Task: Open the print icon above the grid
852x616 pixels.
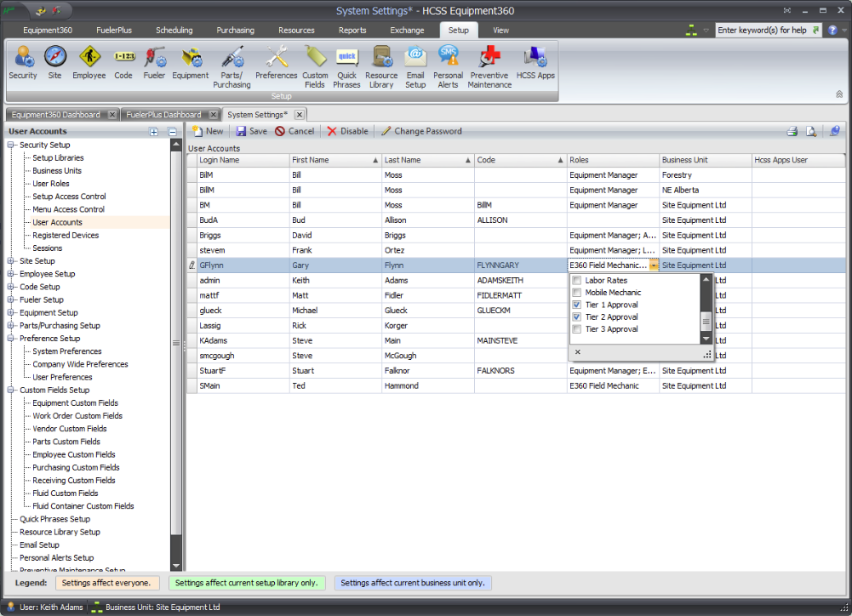Action: tap(792, 131)
